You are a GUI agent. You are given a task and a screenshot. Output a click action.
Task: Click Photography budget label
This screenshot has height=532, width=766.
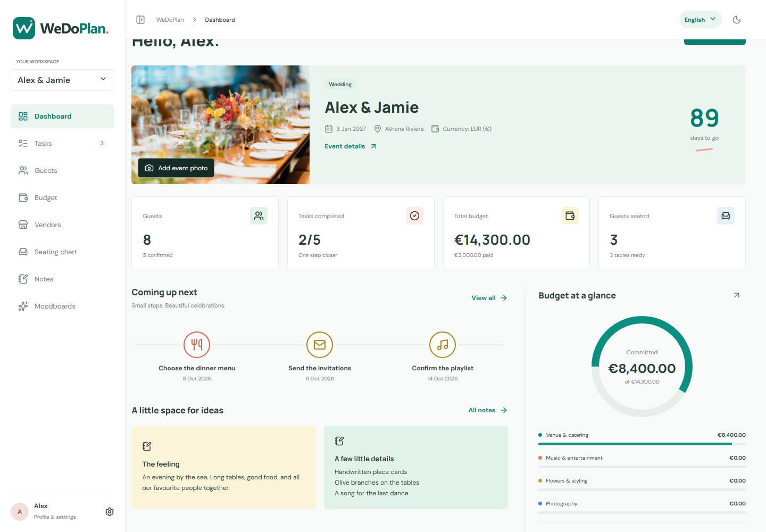coord(561,504)
